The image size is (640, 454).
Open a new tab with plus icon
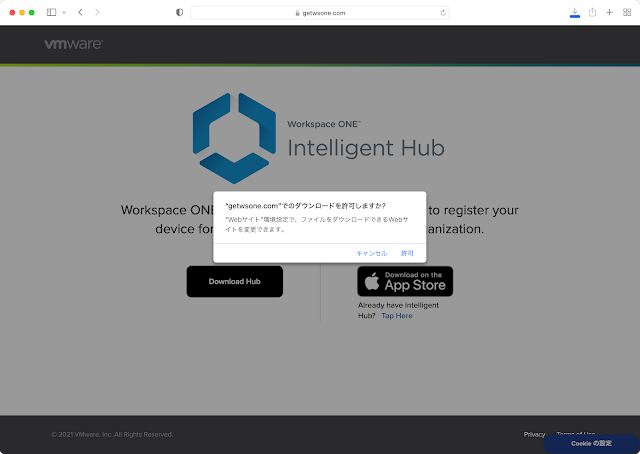[x=609, y=12]
